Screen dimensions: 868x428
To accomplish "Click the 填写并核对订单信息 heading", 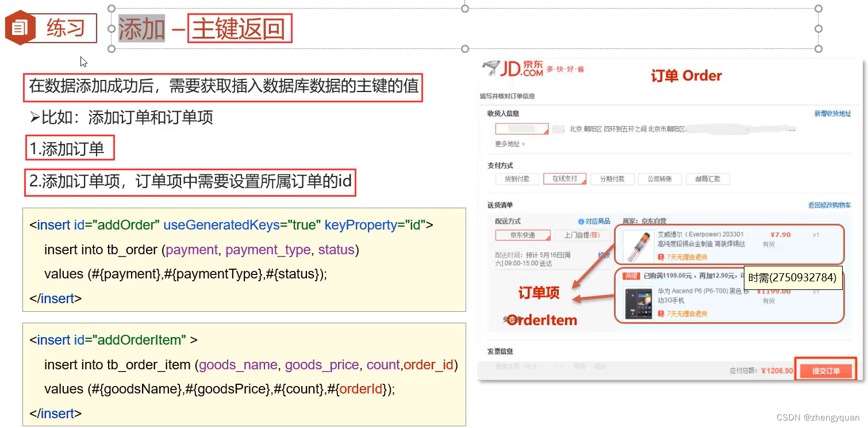I will [507, 96].
